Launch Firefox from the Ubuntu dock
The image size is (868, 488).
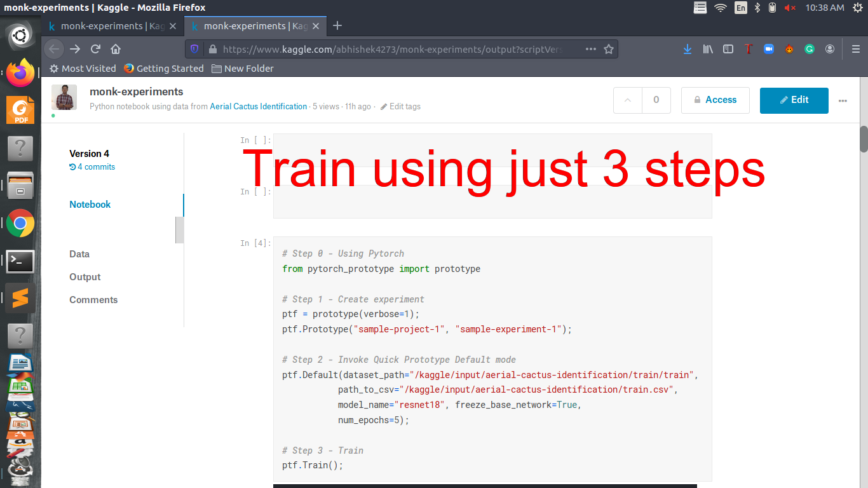(20, 73)
